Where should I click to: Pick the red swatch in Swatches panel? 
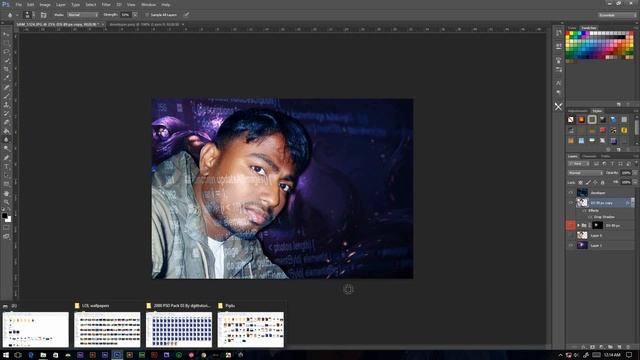568,33
